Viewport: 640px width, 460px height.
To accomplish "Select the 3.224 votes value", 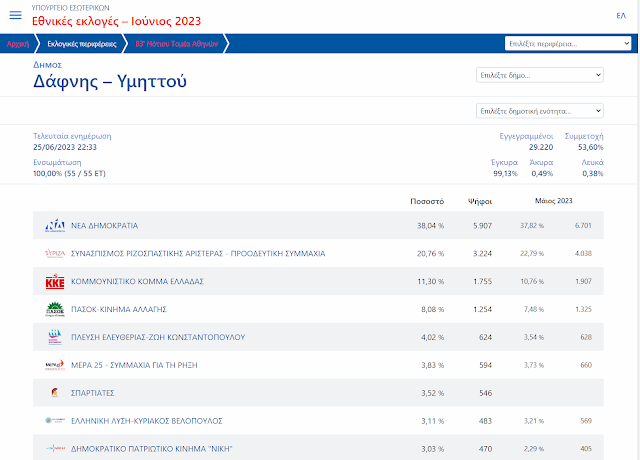I will (482, 253).
